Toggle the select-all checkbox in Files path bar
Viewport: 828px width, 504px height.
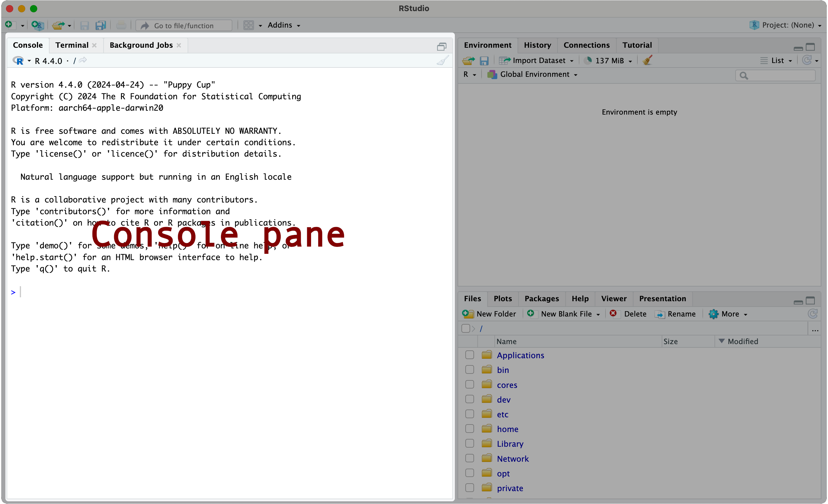465,328
